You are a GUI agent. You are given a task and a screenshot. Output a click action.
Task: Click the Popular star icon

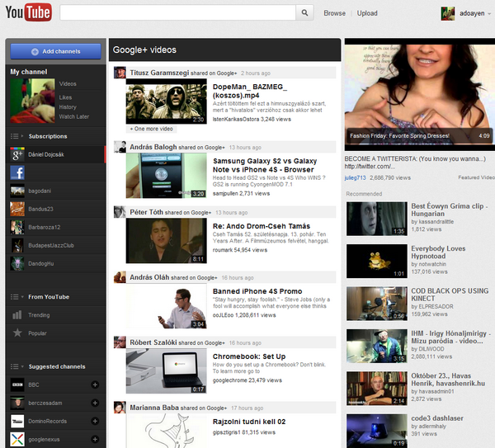pos(17,332)
